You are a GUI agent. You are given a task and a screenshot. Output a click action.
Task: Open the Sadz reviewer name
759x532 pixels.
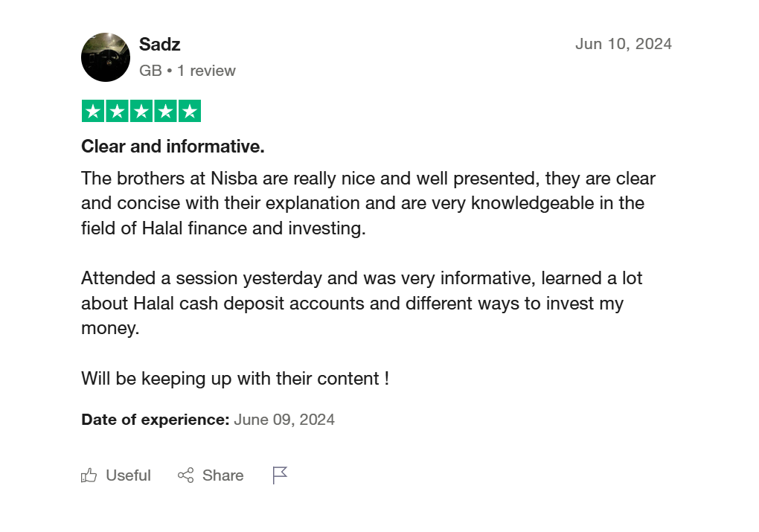tap(160, 44)
